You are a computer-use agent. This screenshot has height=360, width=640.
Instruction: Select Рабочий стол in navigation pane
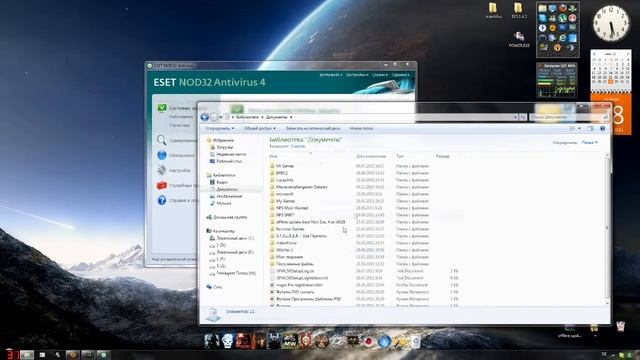click(229, 161)
